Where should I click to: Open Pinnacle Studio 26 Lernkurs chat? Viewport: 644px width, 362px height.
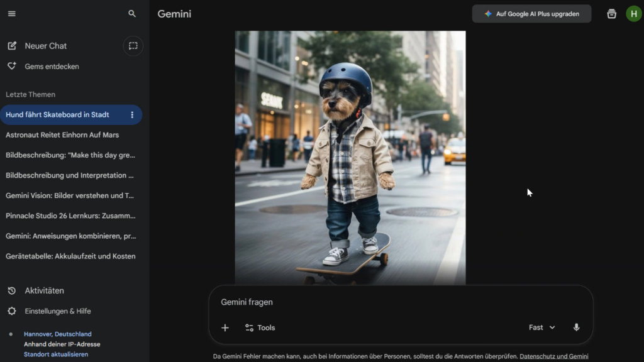pos(70,216)
